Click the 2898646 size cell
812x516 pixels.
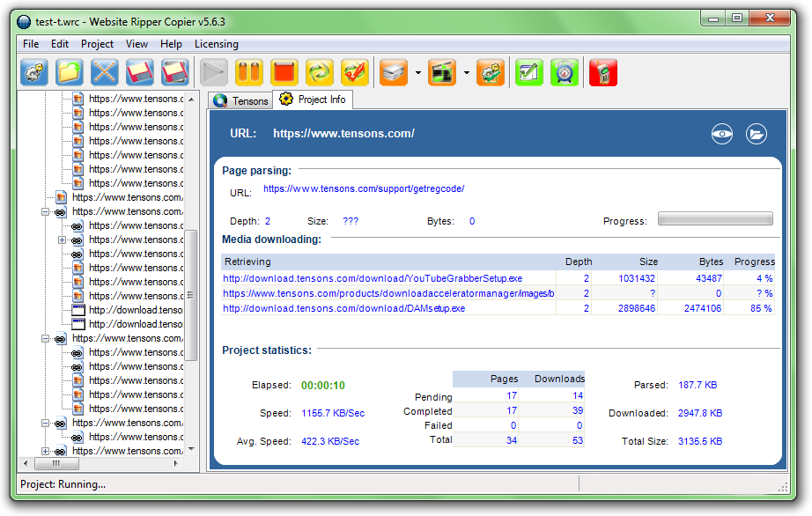tap(637, 308)
